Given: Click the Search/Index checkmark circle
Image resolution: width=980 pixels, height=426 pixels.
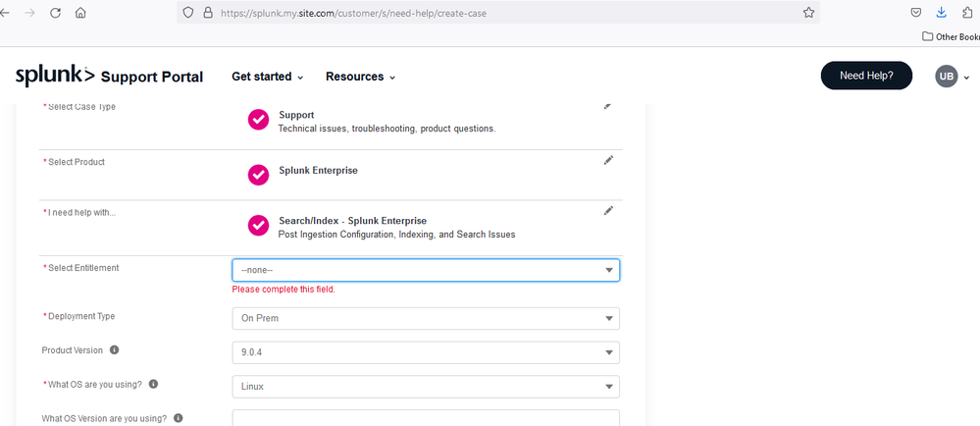Looking at the screenshot, I should coord(258,225).
